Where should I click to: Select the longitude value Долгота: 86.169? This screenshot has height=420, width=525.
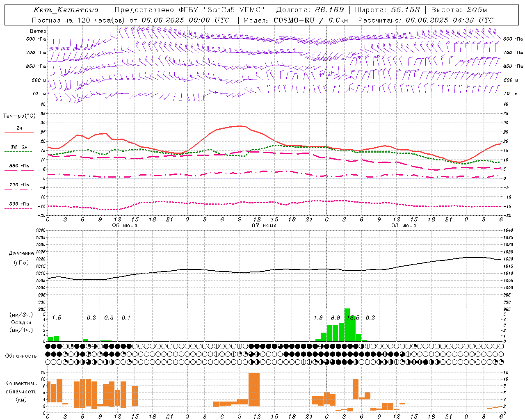310,10
